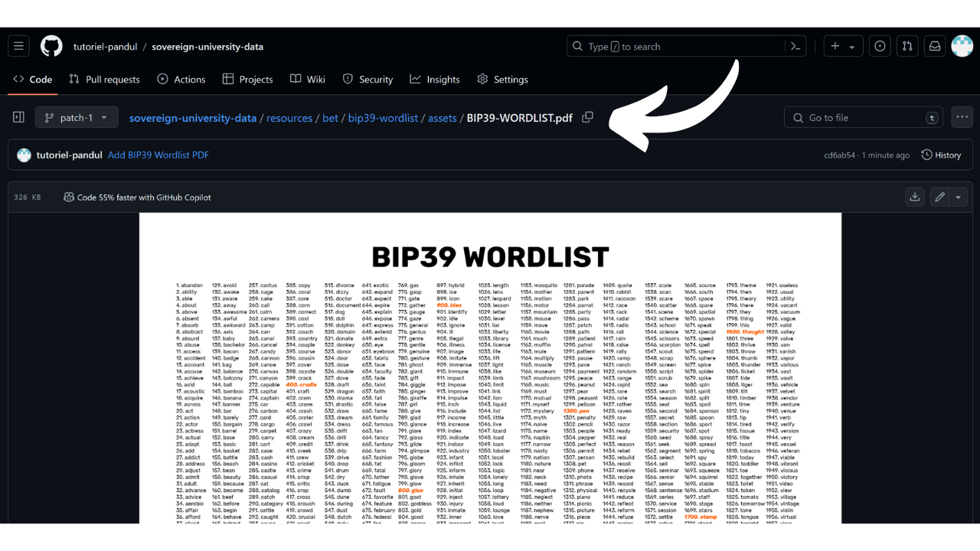Screen dimensions: 980x551
Task: Copy the file path icon
Action: click(x=587, y=117)
